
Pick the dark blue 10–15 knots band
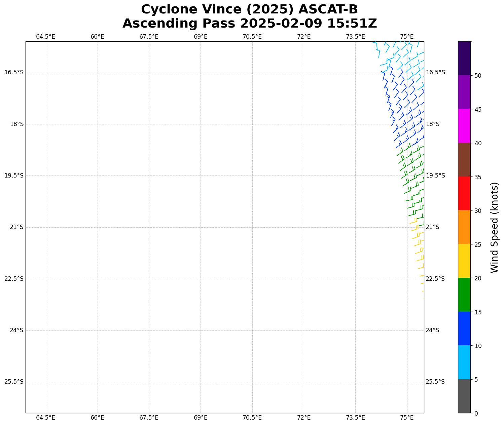[464, 329]
